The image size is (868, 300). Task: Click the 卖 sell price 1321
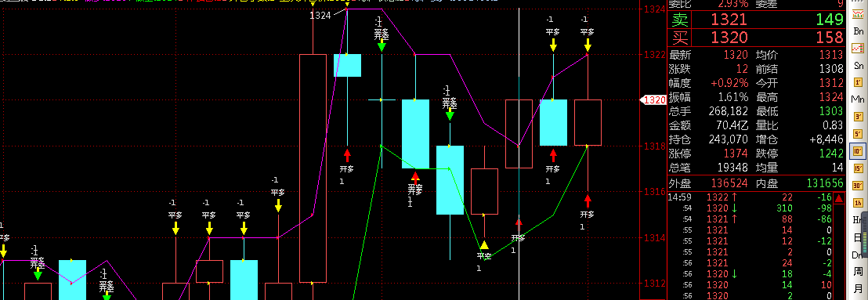[729, 20]
